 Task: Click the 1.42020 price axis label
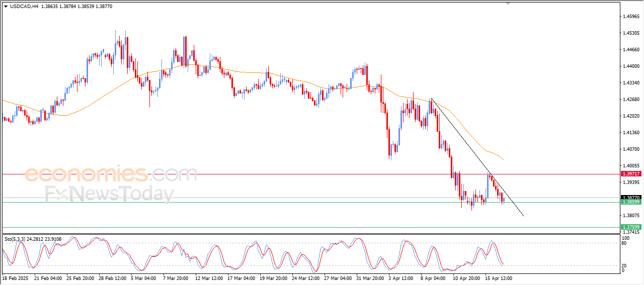[x=631, y=116]
